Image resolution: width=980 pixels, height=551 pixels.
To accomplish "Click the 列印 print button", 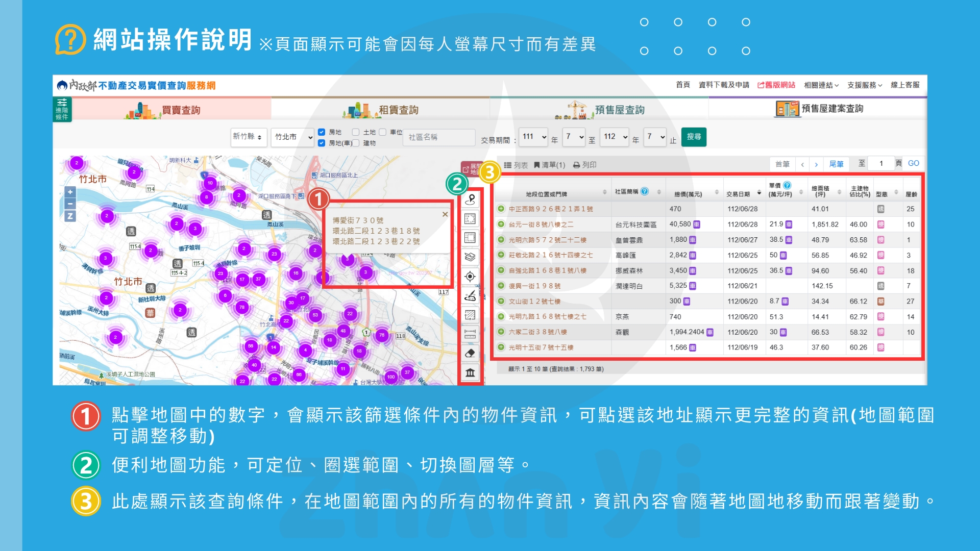I will [x=584, y=165].
